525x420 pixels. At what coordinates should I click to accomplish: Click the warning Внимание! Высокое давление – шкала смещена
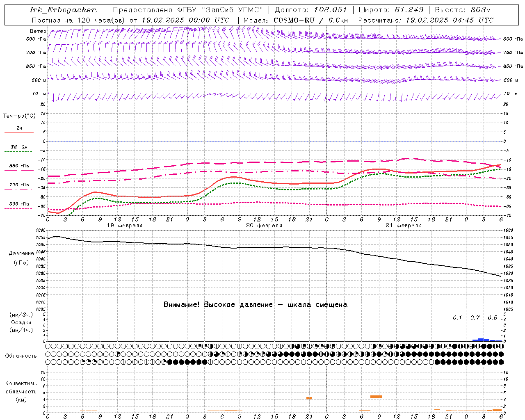(256, 304)
